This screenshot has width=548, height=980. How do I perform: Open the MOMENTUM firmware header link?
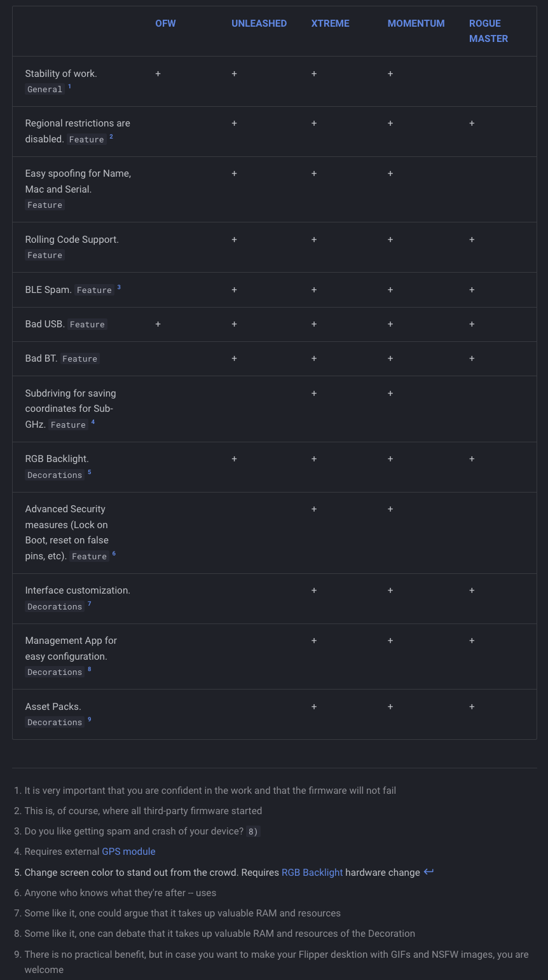[x=416, y=24]
